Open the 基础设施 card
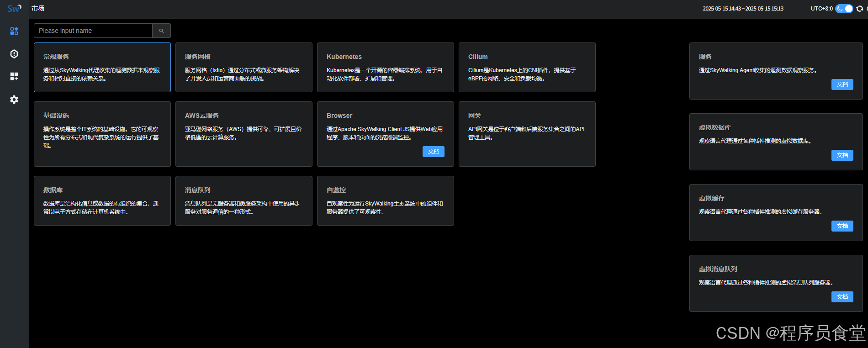 click(x=102, y=134)
